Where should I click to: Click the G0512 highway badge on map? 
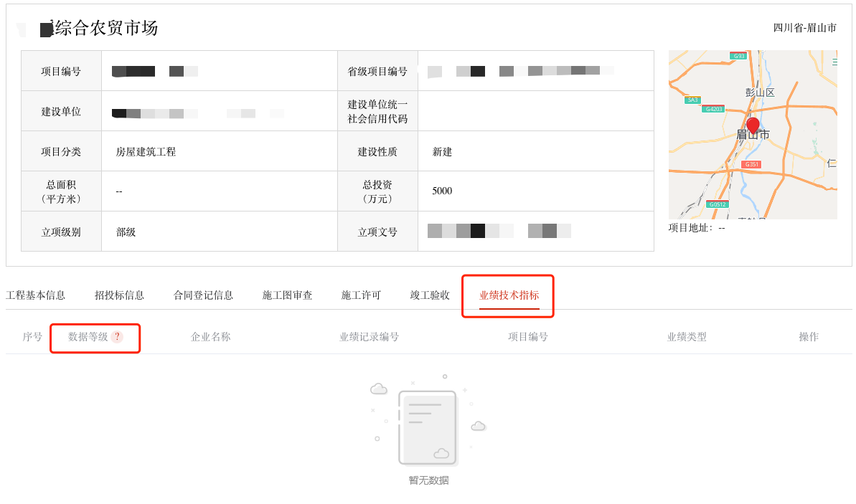pyautogui.click(x=718, y=204)
